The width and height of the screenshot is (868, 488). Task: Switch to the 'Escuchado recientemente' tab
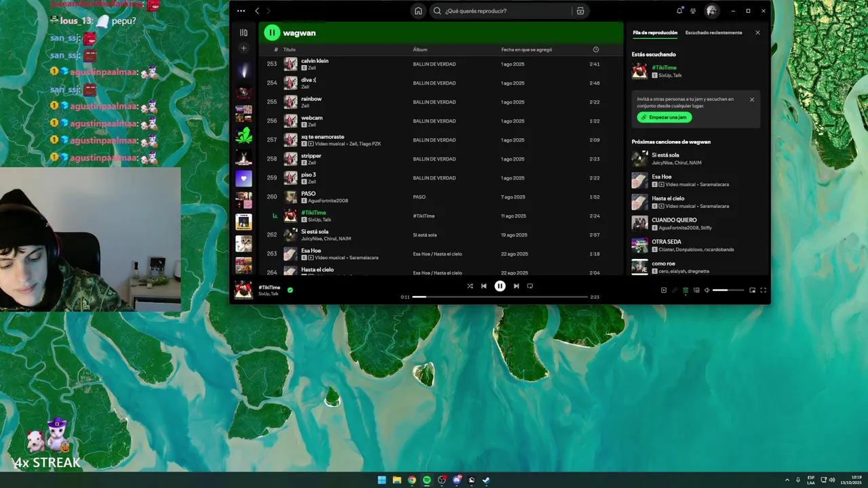tap(713, 33)
